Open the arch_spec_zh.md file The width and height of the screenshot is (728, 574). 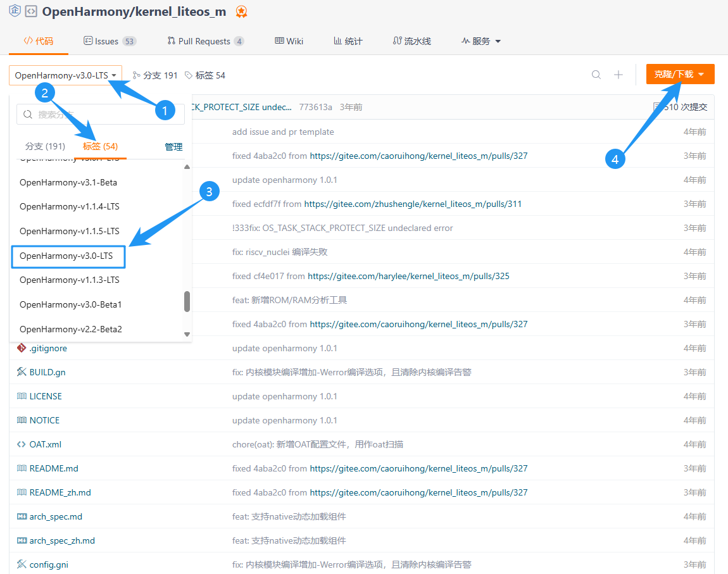[x=62, y=540]
